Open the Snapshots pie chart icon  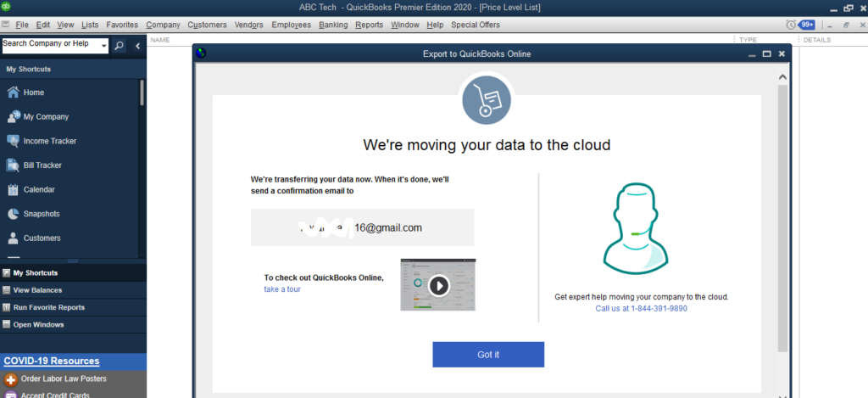pyautogui.click(x=14, y=214)
